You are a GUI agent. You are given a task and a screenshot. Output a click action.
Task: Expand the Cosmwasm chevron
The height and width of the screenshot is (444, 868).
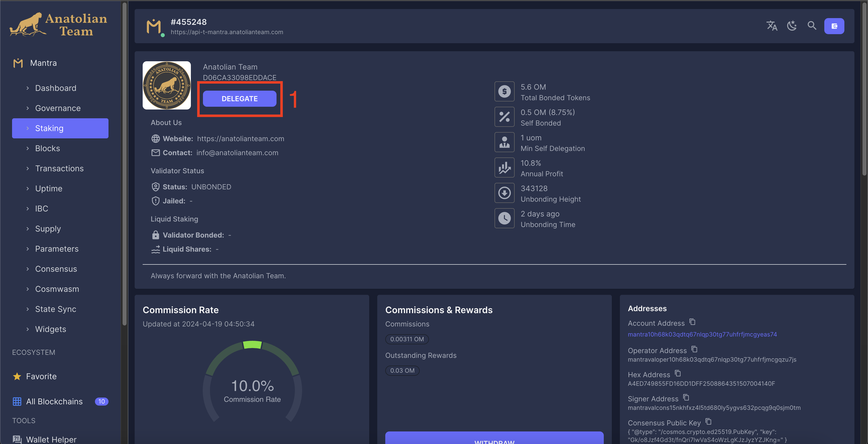(x=28, y=289)
